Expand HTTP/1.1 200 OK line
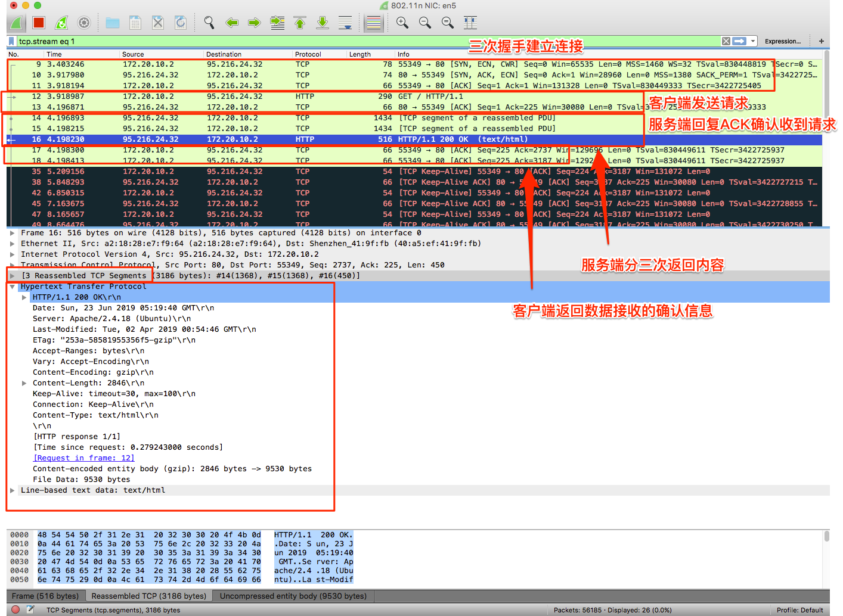The width and height of the screenshot is (843, 616). (24, 297)
